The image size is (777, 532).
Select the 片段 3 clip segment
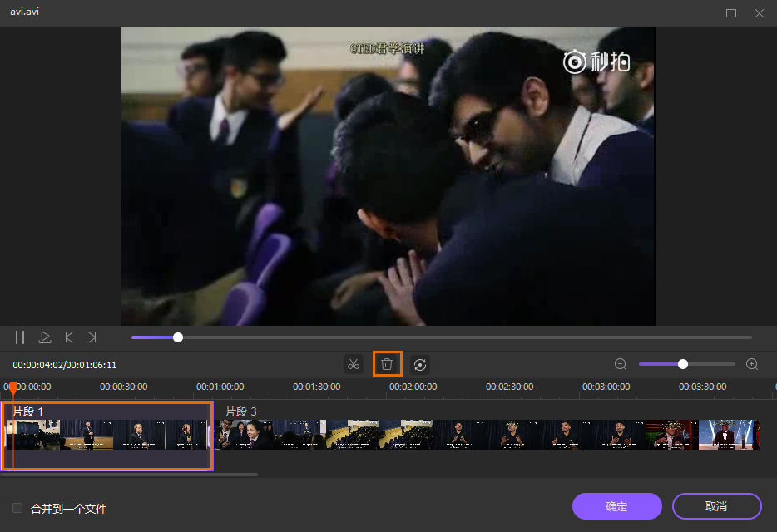[x=487, y=435]
